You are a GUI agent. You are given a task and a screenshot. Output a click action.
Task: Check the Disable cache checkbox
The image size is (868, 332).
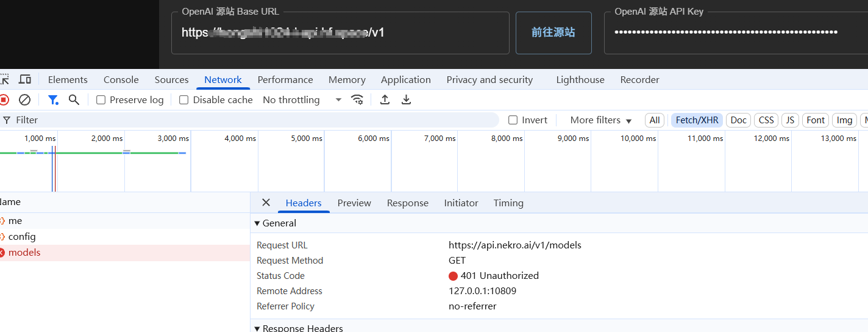click(183, 99)
